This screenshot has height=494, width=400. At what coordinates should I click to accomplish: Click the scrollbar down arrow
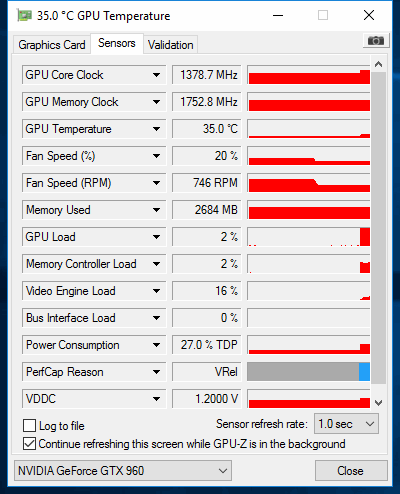[x=378, y=403]
